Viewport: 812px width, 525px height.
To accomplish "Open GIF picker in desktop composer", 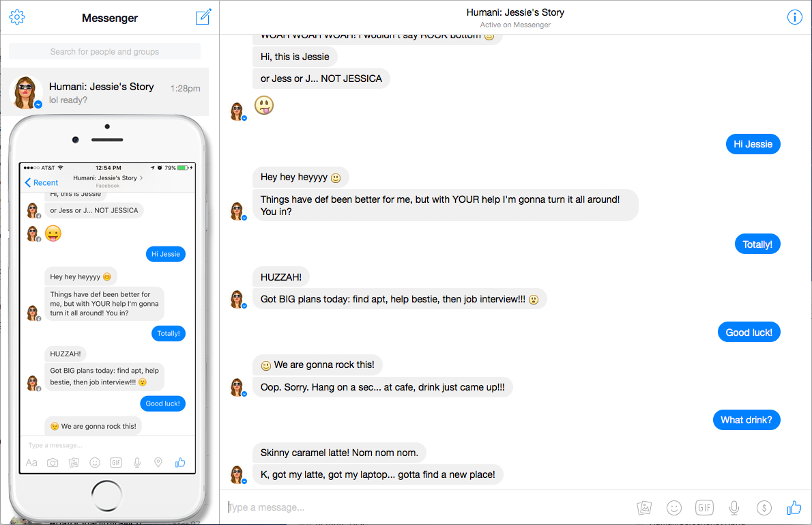I will 704,508.
